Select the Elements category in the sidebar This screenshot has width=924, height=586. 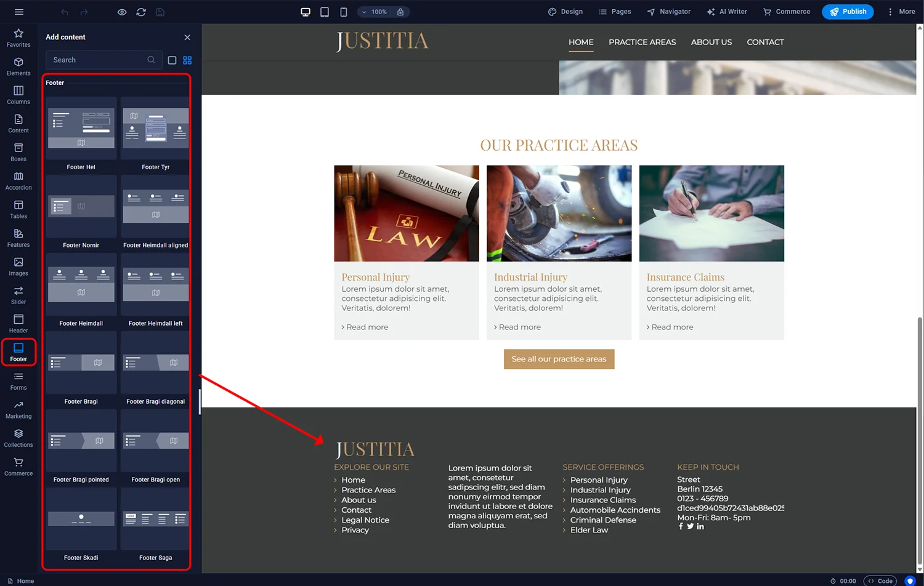(18, 65)
